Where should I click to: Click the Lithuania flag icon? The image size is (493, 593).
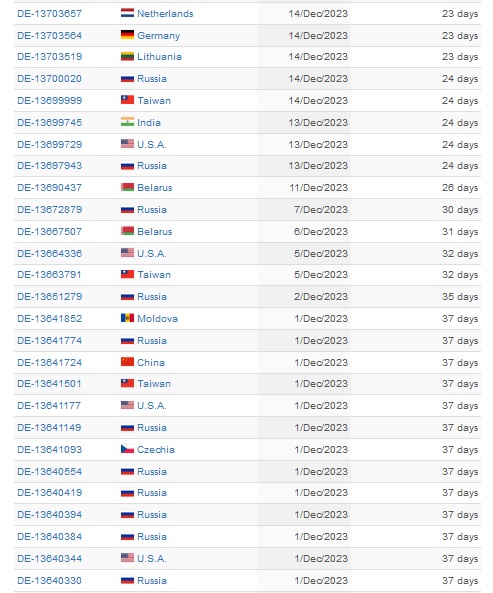tap(127, 56)
